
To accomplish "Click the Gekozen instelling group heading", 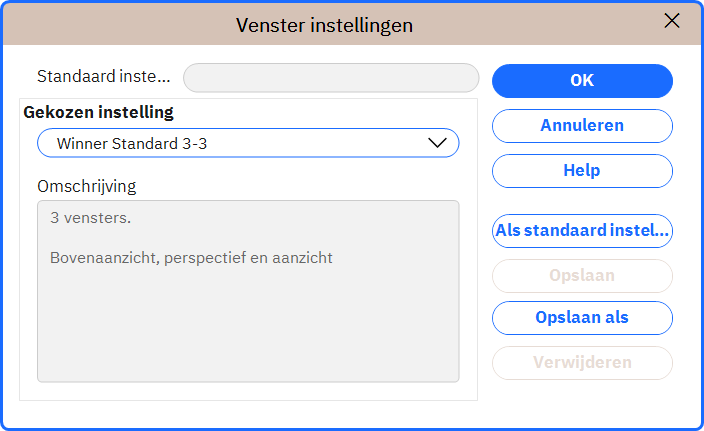I will click(x=98, y=112).
